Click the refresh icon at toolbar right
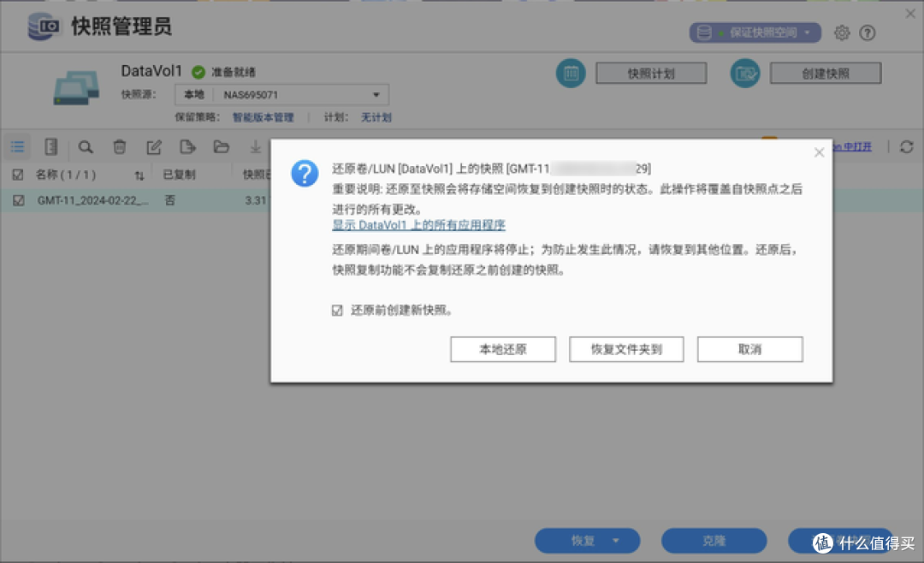924x563 pixels. 906,147
